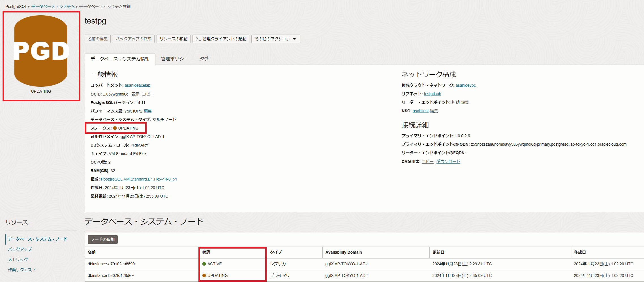
Task: Show the full OCID with 表示
Action: pos(135,94)
